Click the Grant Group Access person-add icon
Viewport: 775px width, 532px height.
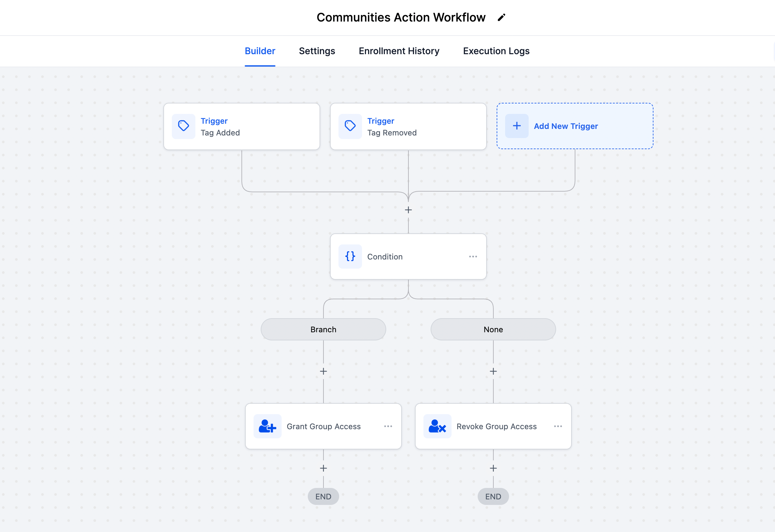pyautogui.click(x=267, y=426)
